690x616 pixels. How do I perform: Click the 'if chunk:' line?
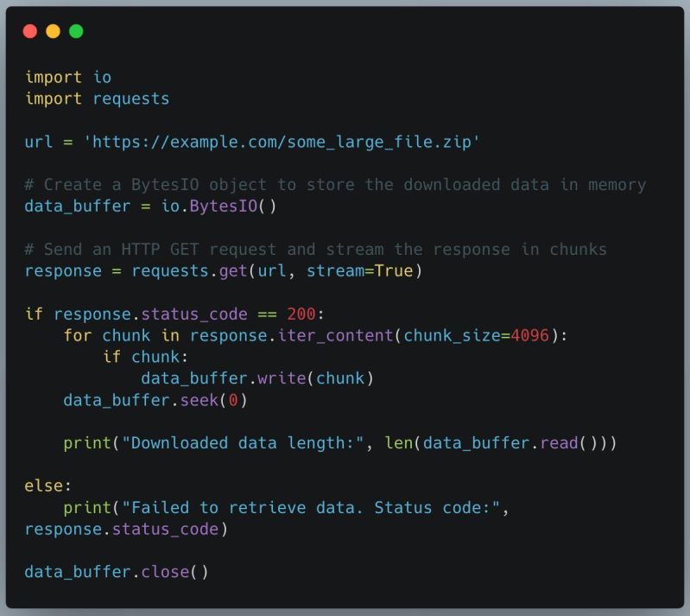pyautogui.click(x=146, y=357)
